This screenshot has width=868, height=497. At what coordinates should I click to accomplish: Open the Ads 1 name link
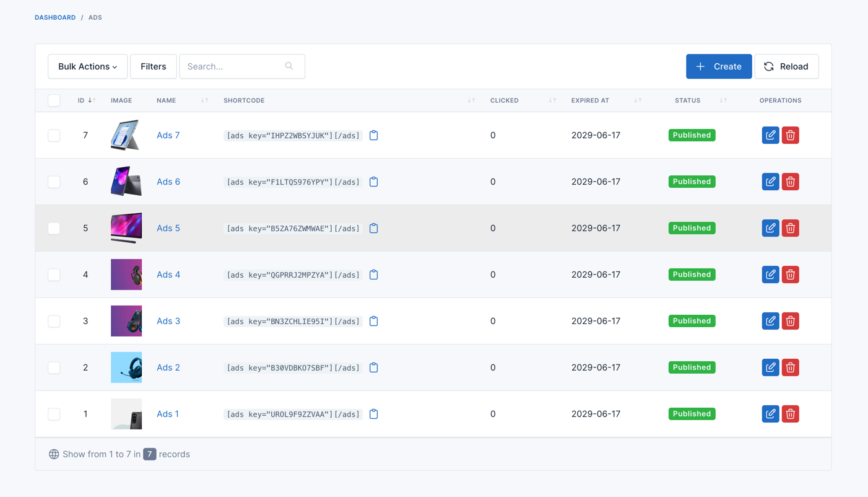pyautogui.click(x=168, y=414)
